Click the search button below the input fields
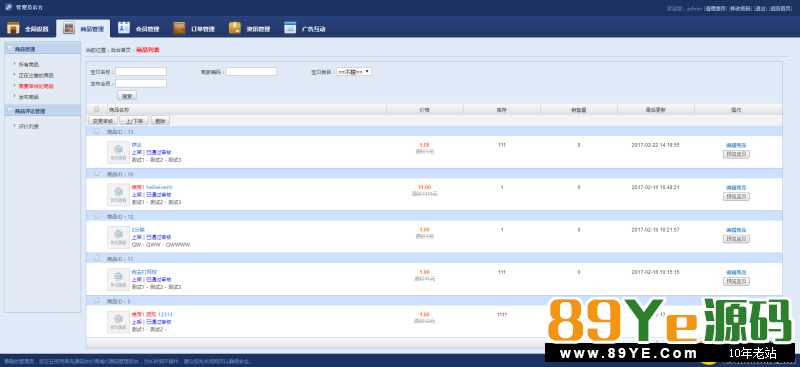 [x=127, y=95]
